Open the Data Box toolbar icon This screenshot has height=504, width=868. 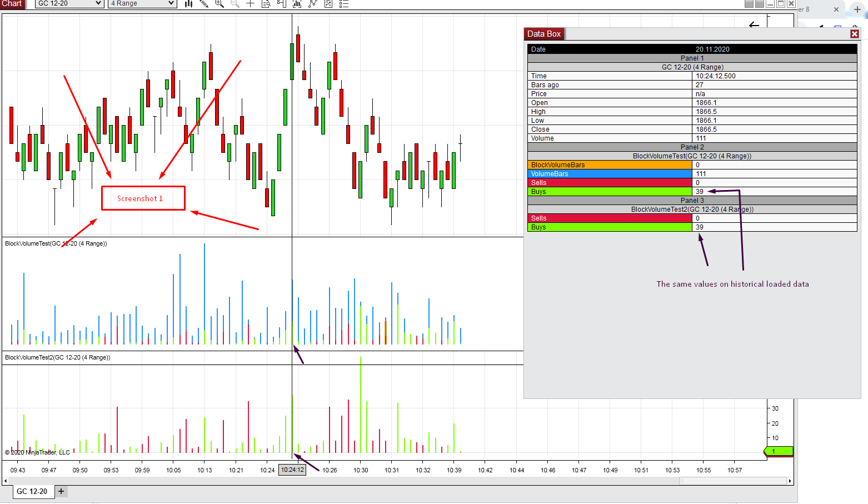pyautogui.click(x=266, y=4)
